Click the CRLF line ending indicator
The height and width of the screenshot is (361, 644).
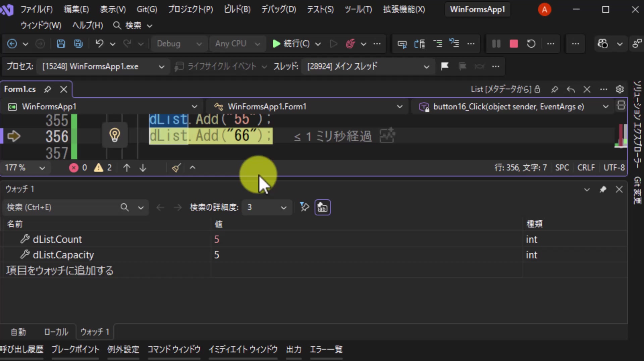(586, 167)
